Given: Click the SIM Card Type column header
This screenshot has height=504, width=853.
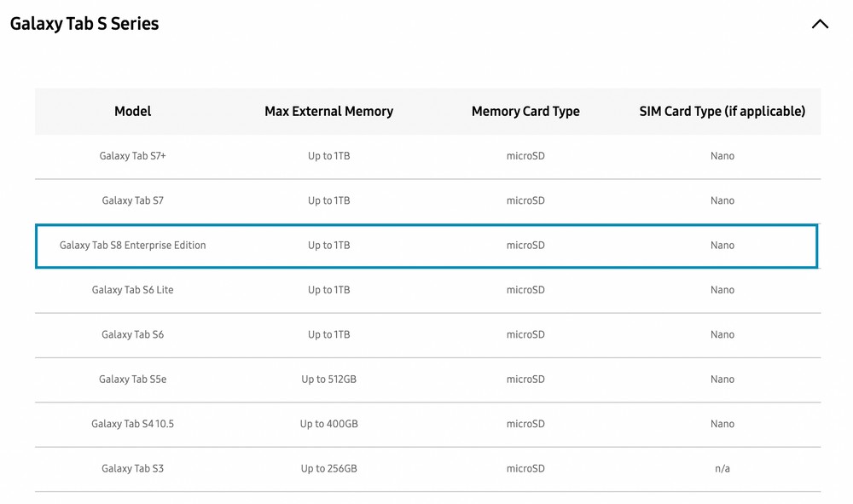Looking at the screenshot, I should tap(722, 112).
